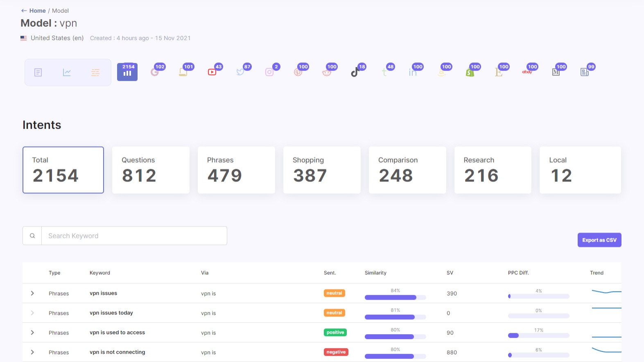The image size is (644, 362).
Task: Open the LinkedIn source icon
Action: coord(413,72)
